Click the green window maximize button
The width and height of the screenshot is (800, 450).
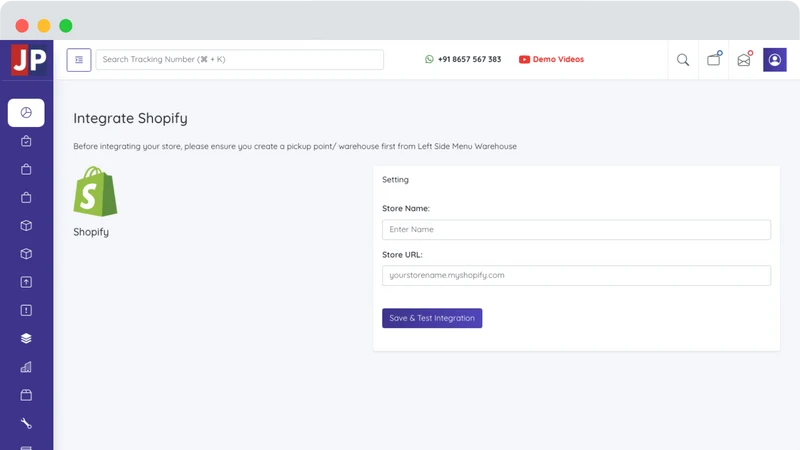[66, 26]
